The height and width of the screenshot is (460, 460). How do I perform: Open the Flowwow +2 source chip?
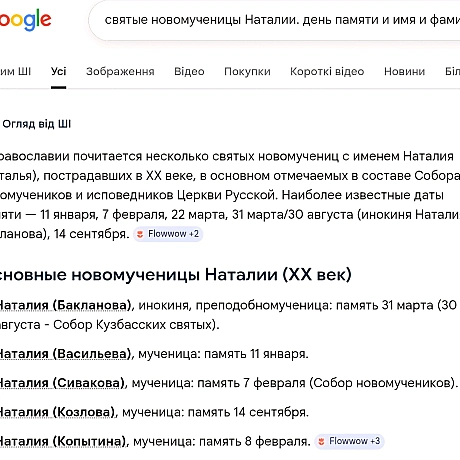[168, 234]
